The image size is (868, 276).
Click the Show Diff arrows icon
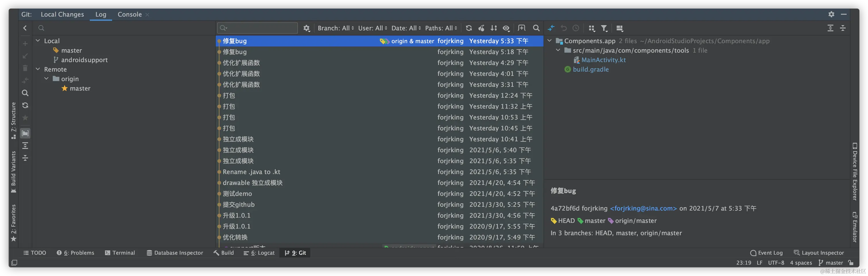pos(551,28)
